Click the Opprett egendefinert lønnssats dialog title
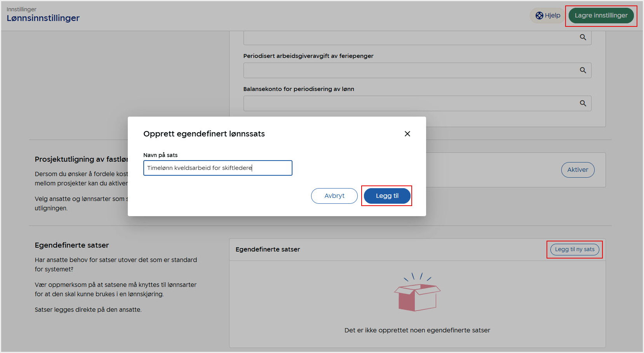This screenshot has height=353, width=644. coord(204,134)
